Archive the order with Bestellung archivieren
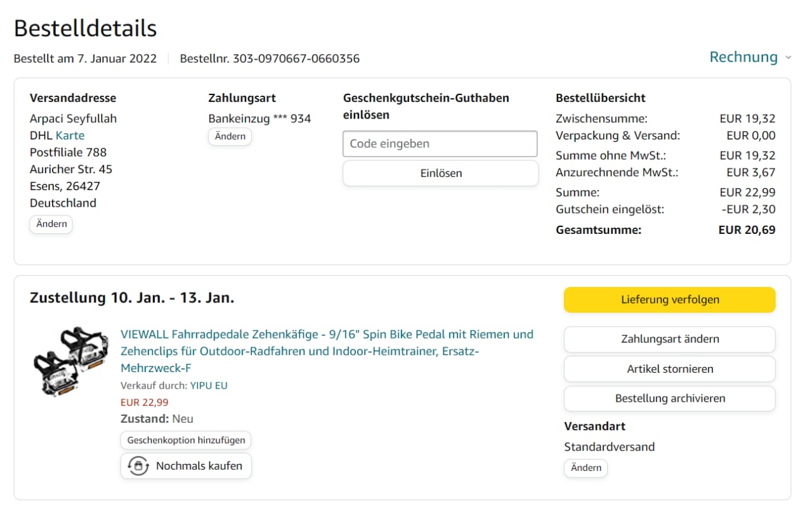The width and height of the screenshot is (812, 509). point(669,399)
